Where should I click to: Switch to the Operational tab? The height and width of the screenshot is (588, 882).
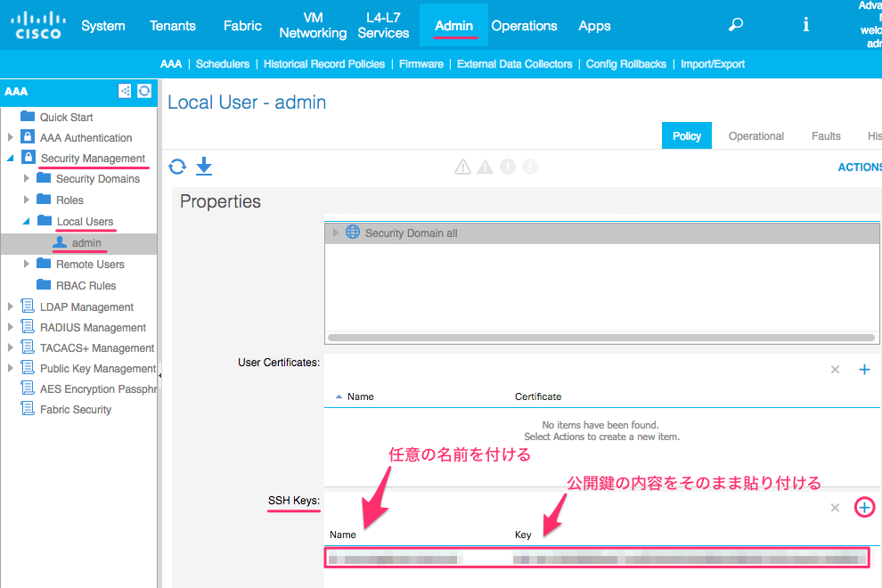pyautogui.click(x=756, y=136)
